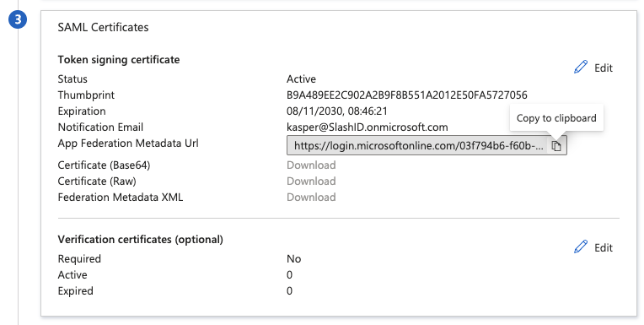Edit the Verification certificates section
Image resolution: width=644 pixels, height=325 pixels.
[593, 247]
